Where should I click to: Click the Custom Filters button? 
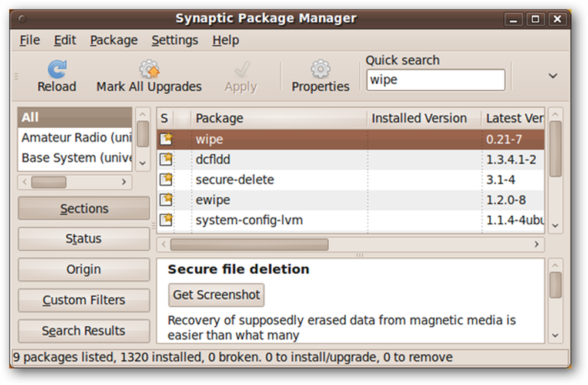83,300
